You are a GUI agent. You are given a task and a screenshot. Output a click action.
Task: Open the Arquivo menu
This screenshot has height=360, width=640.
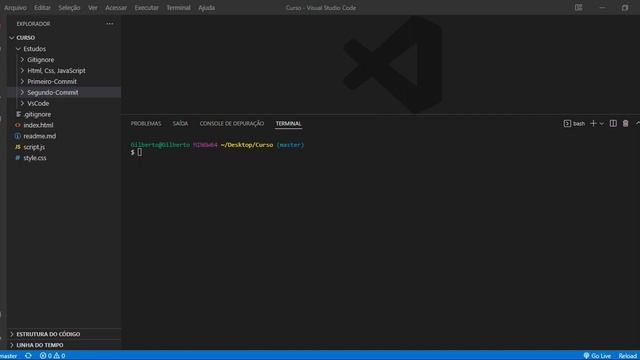[15, 8]
